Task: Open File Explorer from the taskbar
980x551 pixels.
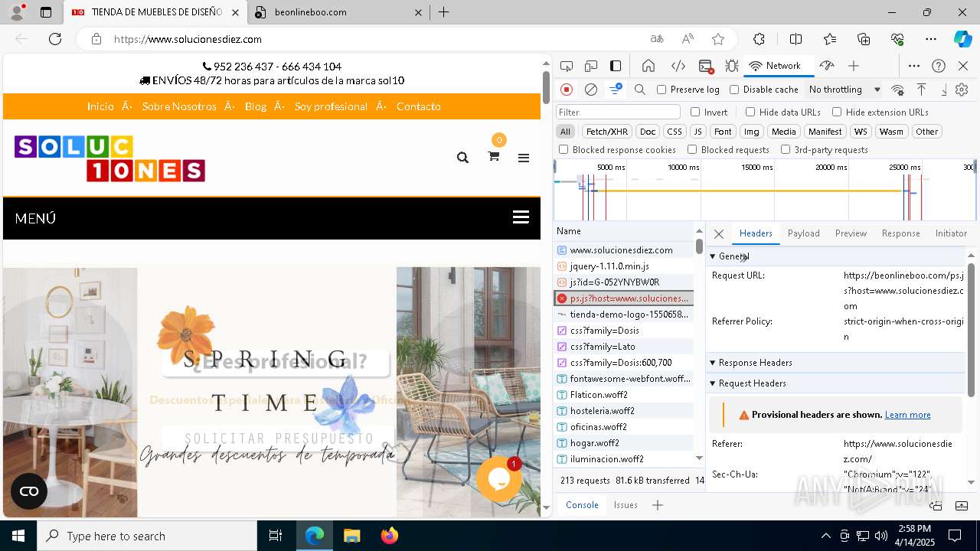Action: tap(351, 536)
